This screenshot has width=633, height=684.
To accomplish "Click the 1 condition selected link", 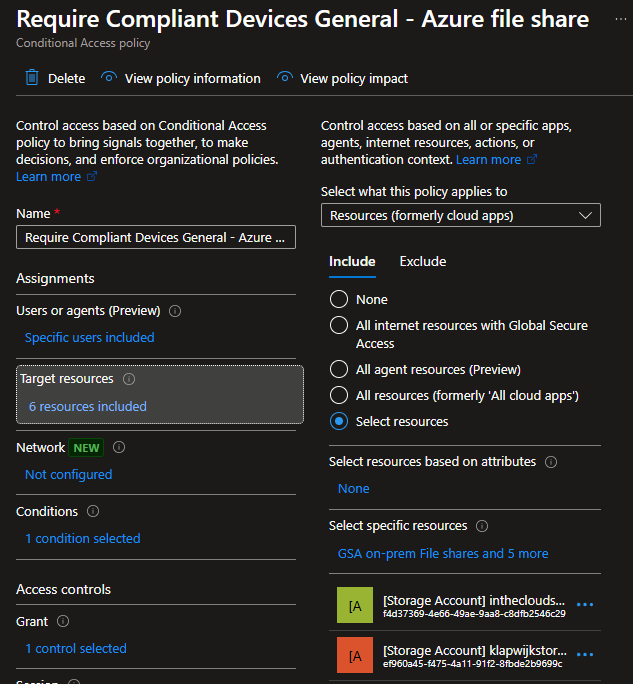I will pyautogui.click(x=82, y=538).
